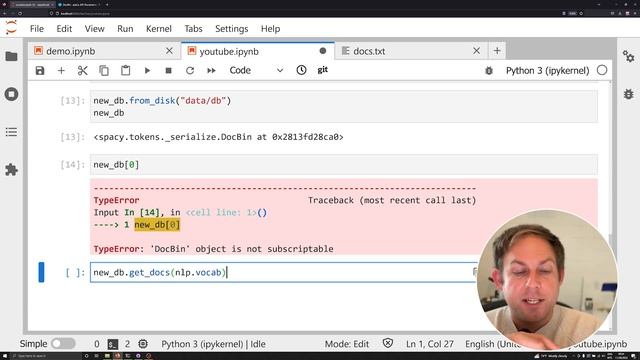Close the demo.ipynb tab
The image size is (640, 360).
click(x=169, y=51)
